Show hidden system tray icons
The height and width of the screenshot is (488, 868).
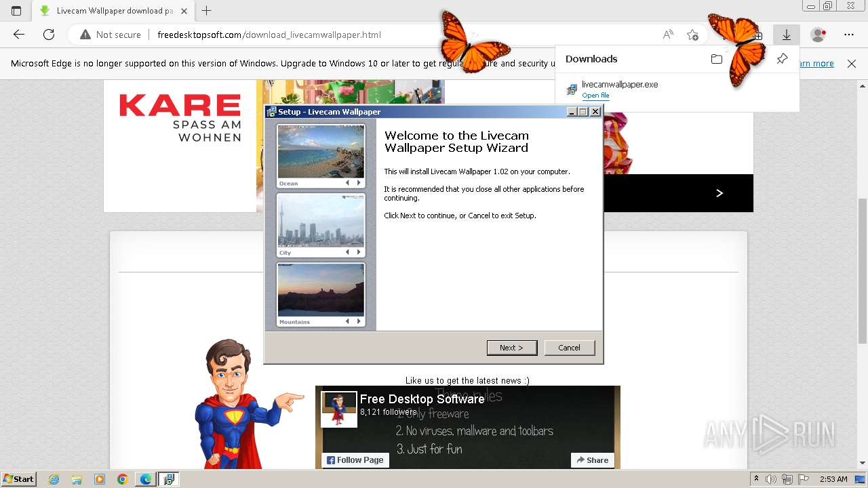756,479
